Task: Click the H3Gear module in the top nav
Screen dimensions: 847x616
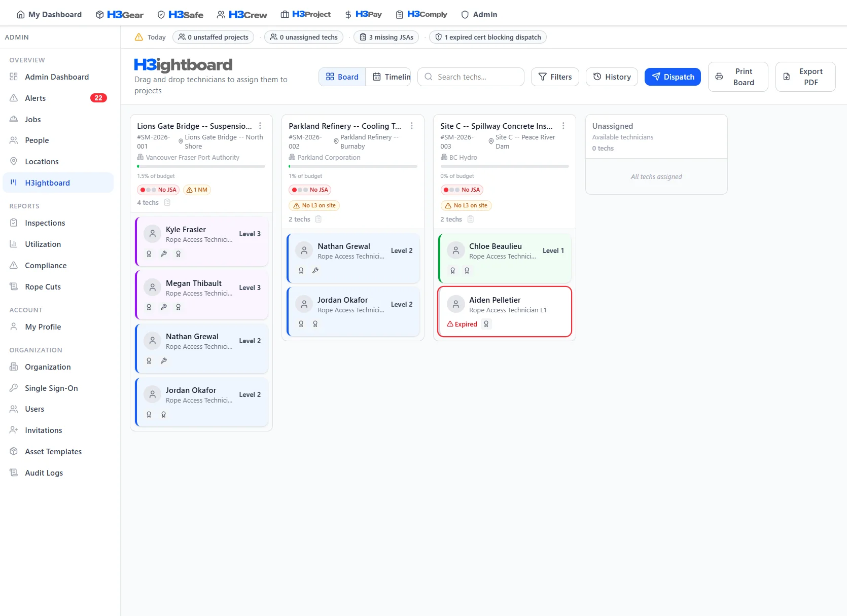Action: tap(120, 15)
